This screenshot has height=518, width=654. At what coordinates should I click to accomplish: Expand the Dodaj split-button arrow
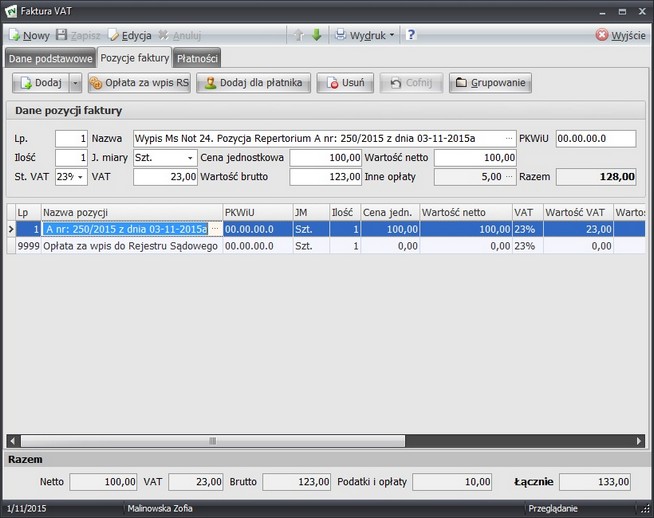tap(76, 83)
